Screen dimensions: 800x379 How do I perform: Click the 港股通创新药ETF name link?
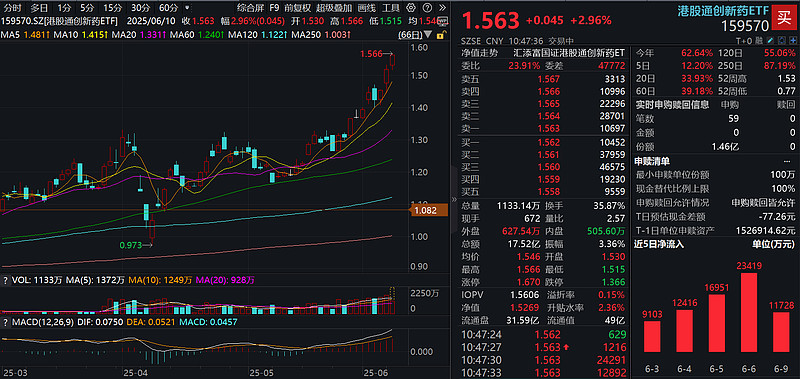pos(723,11)
